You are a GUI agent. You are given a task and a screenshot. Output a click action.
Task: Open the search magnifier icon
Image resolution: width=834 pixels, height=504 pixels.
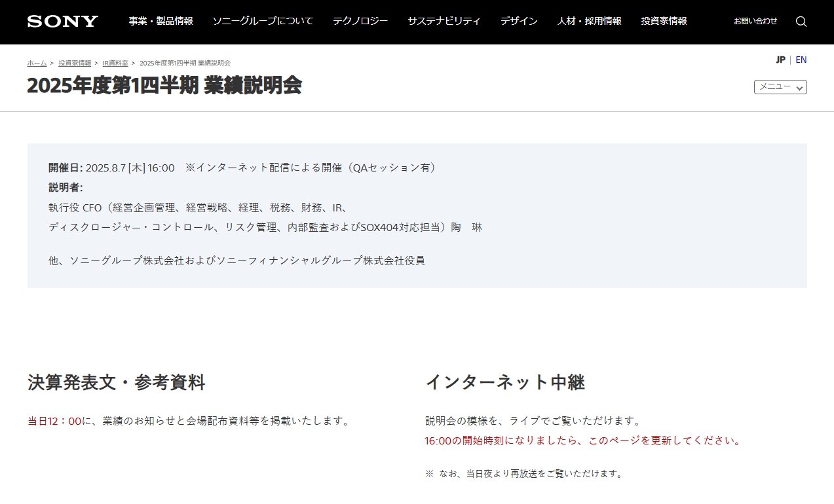pyautogui.click(x=801, y=21)
